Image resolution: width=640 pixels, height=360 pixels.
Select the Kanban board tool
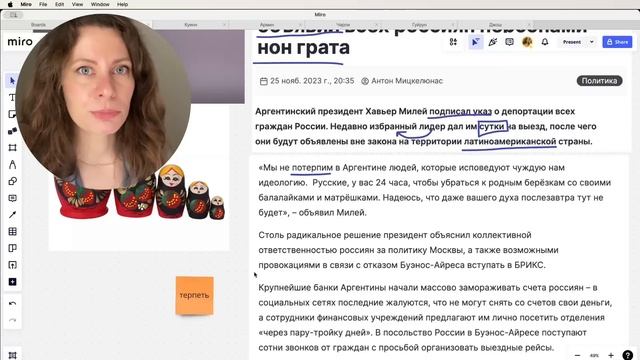click(x=12, y=248)
